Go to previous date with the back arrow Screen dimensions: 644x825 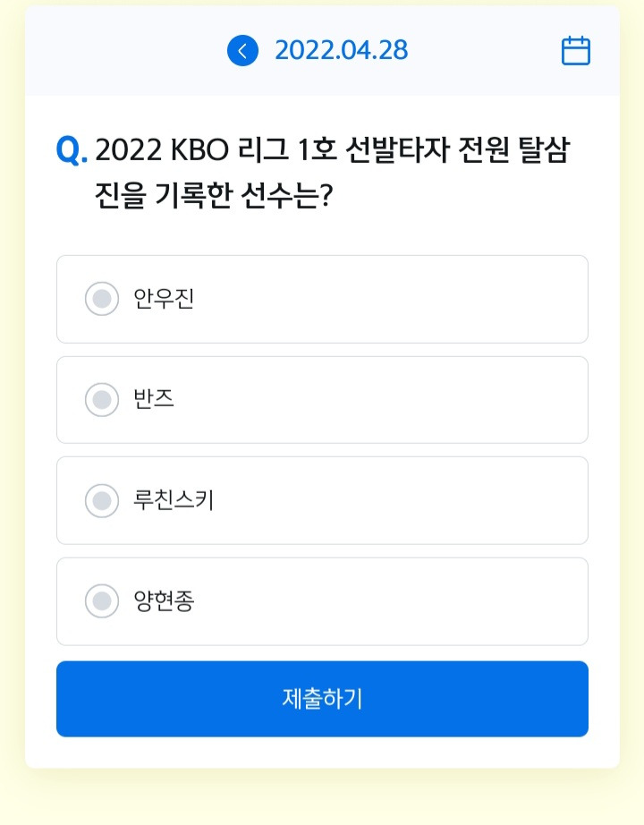pos(242,51)
